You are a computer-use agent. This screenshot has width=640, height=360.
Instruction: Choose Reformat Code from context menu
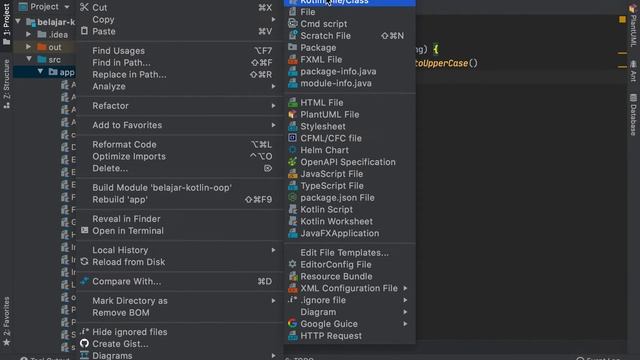click(179, 144)
